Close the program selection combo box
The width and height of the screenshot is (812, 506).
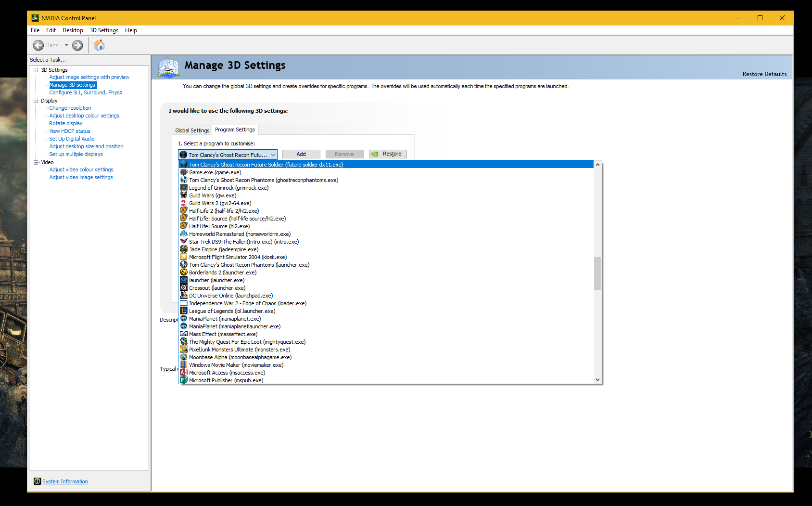pyautogui.click(x=273, y=155)
